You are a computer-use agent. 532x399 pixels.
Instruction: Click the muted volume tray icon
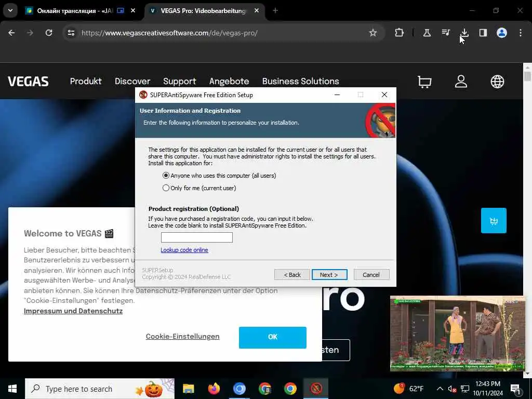coord(451,389)
